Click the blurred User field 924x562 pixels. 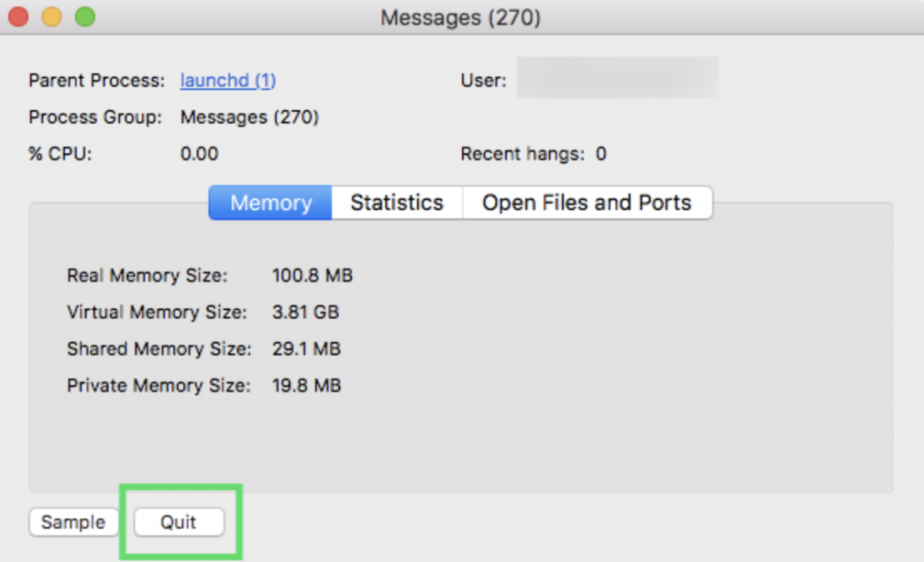[617, 79]
